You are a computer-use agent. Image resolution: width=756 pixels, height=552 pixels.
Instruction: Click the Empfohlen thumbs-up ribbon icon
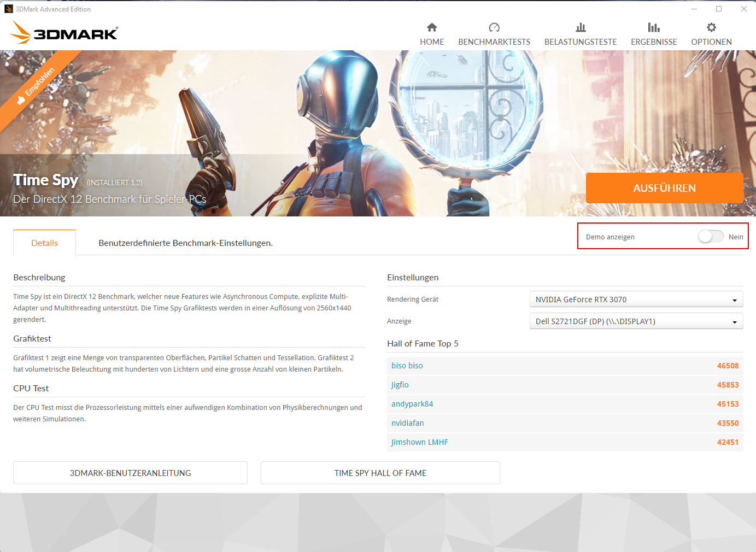21,100
